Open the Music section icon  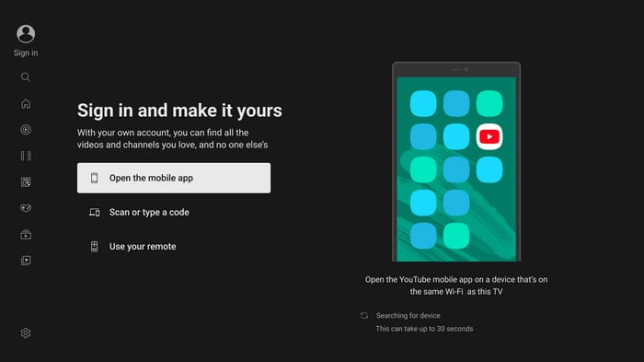pos(26,130)
